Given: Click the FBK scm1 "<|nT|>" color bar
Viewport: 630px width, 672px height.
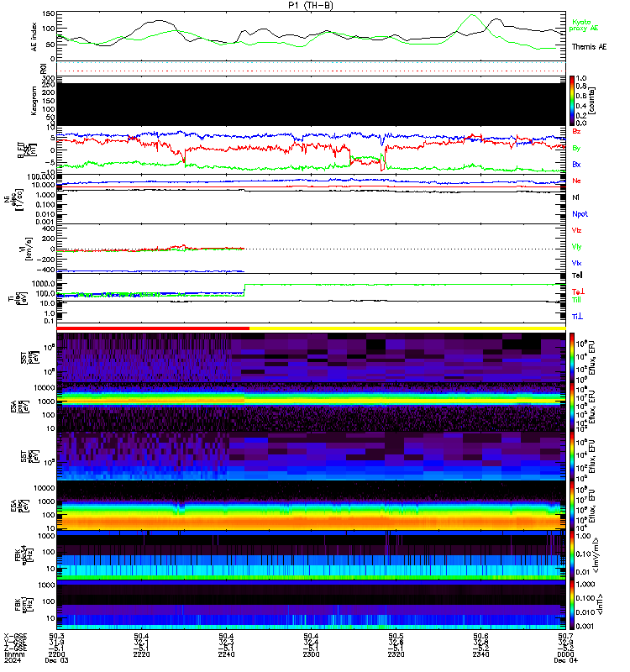Looking at the screenshot, I should click(572, 605).
